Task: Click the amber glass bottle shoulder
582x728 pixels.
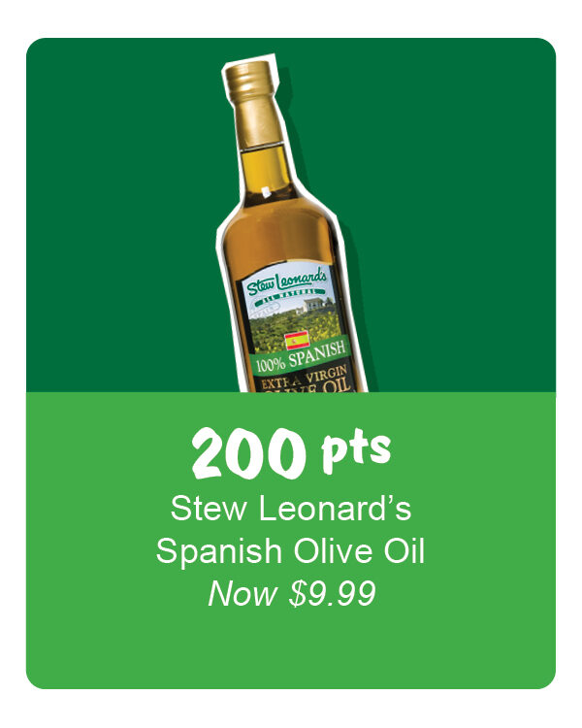Action: tap(278, 232)
